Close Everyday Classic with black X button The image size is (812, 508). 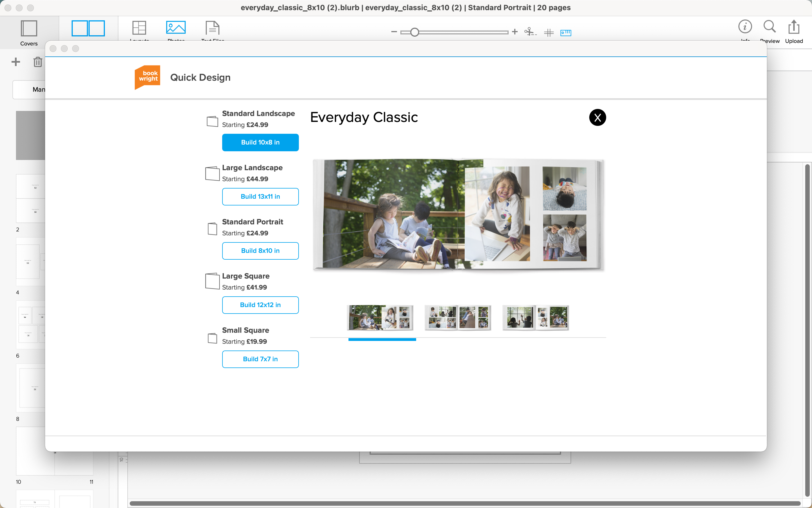point(598,117)
